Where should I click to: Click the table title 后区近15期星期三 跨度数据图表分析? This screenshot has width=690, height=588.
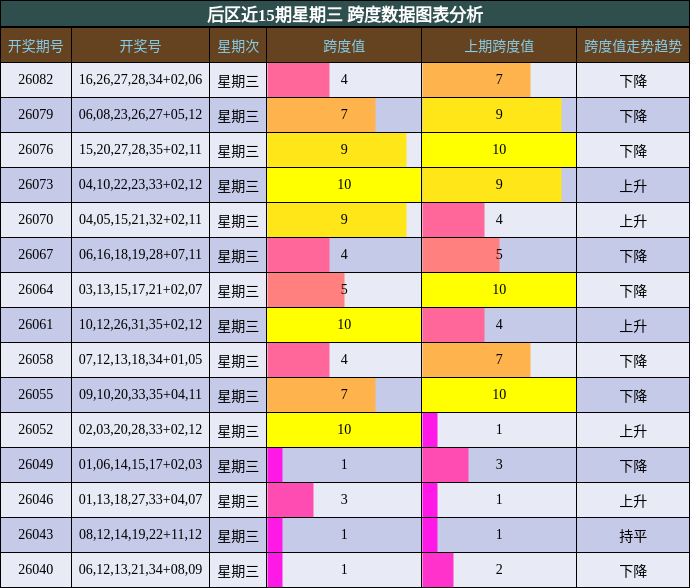pyautogui.click(x=345, y=14)
